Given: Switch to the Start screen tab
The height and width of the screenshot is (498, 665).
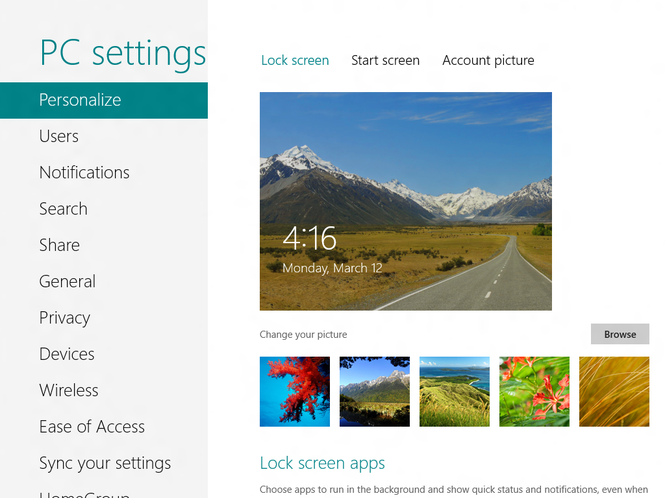Looking at the screenshot, I should pyautogui.click(x=386, y=60).
